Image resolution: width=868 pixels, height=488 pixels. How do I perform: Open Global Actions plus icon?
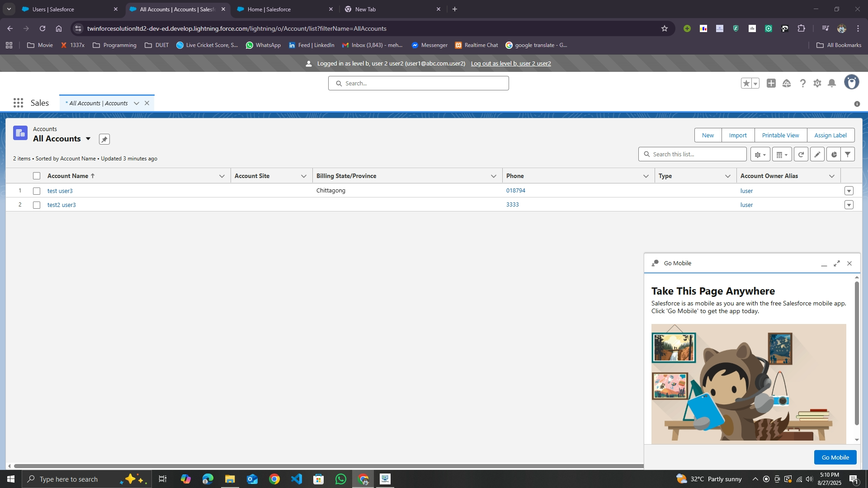(771, 84)
